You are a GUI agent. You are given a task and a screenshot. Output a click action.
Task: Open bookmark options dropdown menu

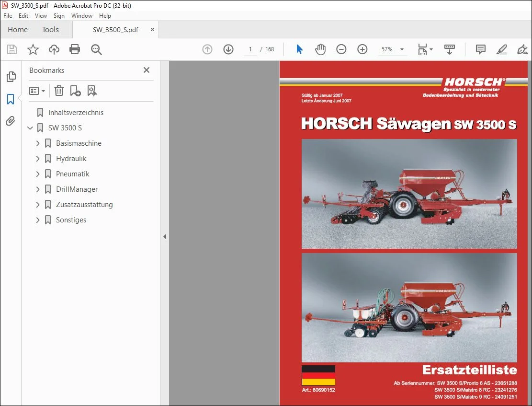pyautogui.click(x=37, y=91)
